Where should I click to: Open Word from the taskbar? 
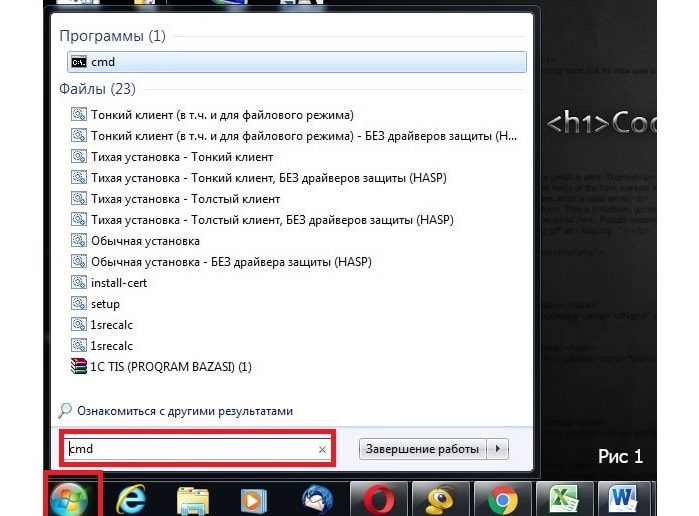point(623,499)
